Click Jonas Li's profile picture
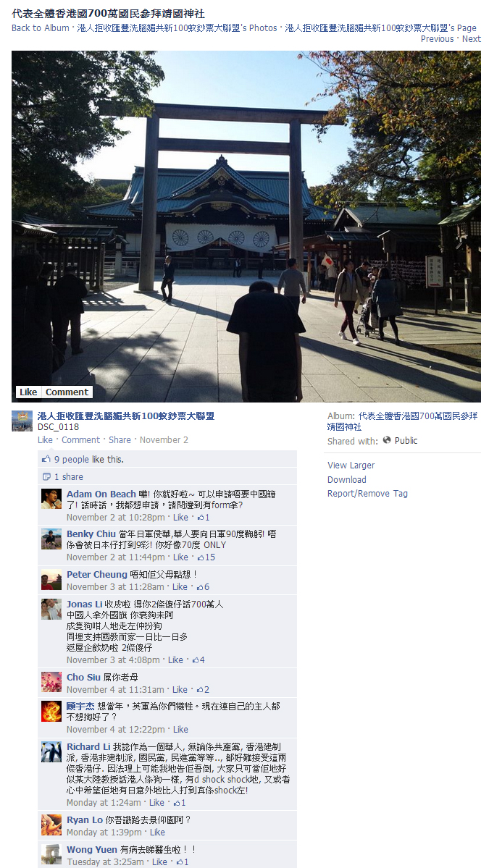Viewport: 489px width, 868px height. click(51, 609)
